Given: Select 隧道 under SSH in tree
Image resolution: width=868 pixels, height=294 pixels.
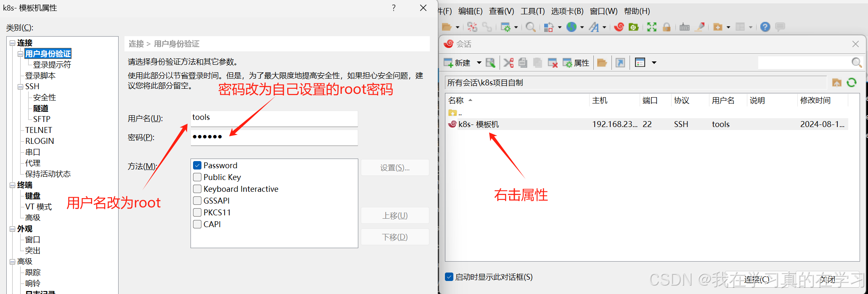Looking at the screenshot, I should pos(41,109).
